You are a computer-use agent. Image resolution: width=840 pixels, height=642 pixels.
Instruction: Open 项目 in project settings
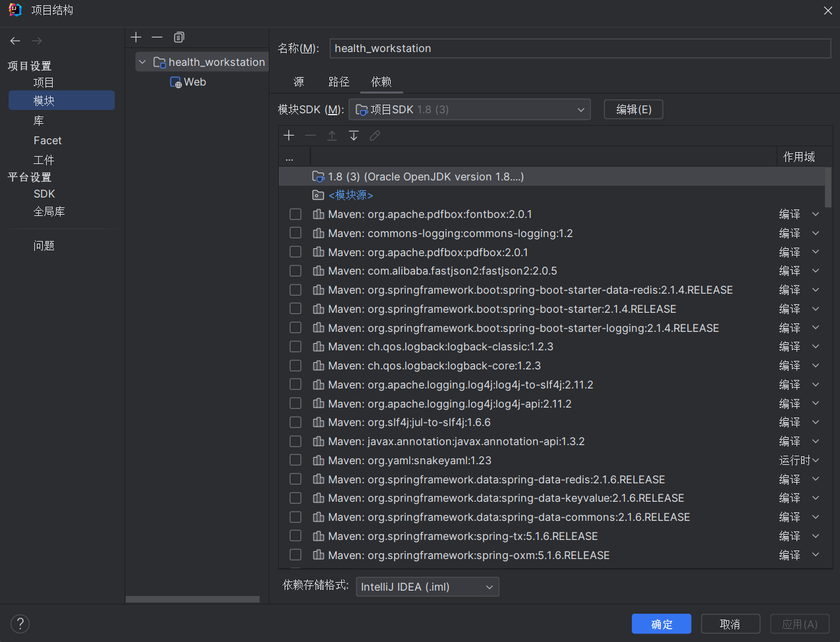coord(43,82)
